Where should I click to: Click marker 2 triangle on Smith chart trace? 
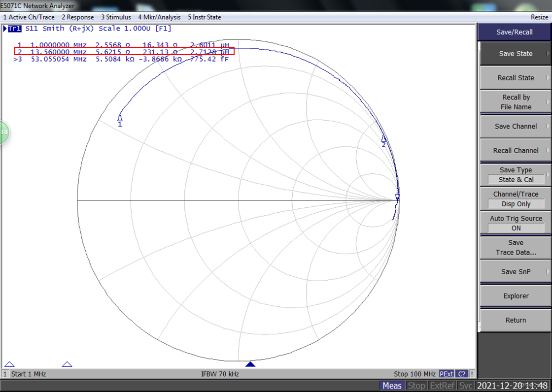click(x=383, y=139)
